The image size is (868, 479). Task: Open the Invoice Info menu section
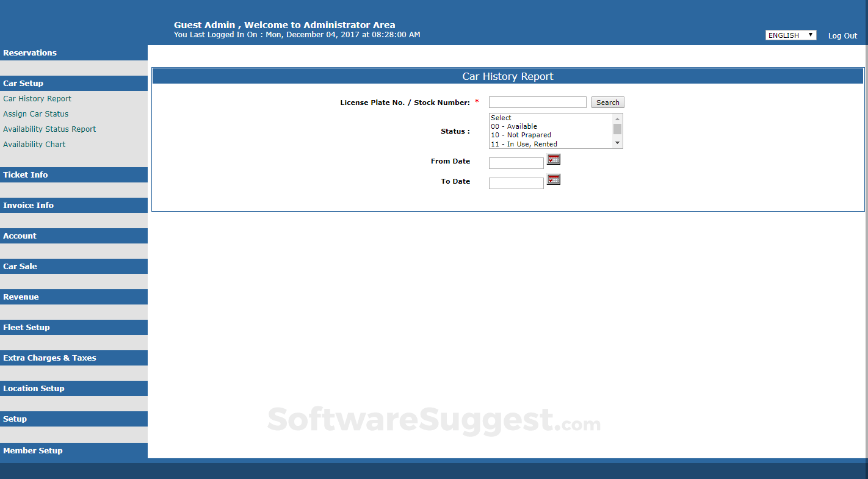(28, 205)
